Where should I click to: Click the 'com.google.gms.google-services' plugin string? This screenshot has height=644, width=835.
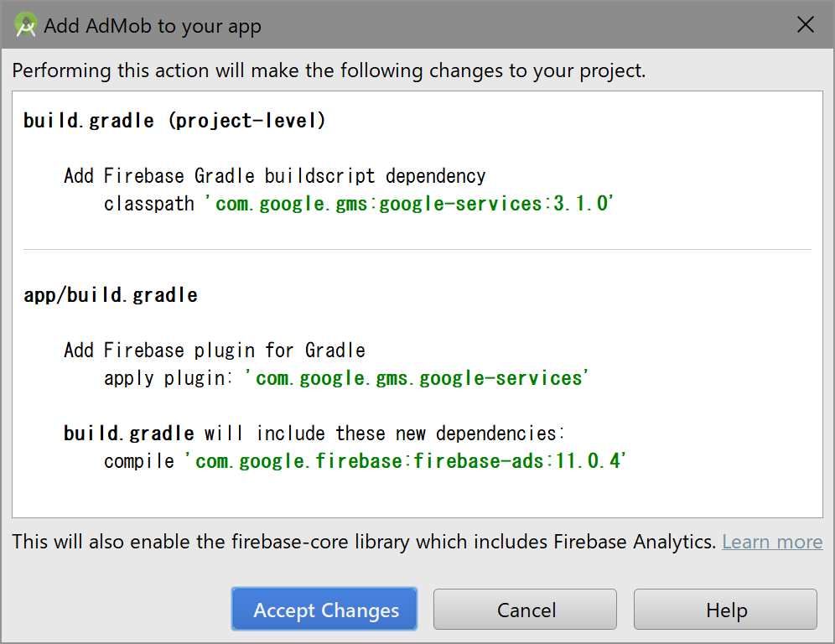[417, 378]
